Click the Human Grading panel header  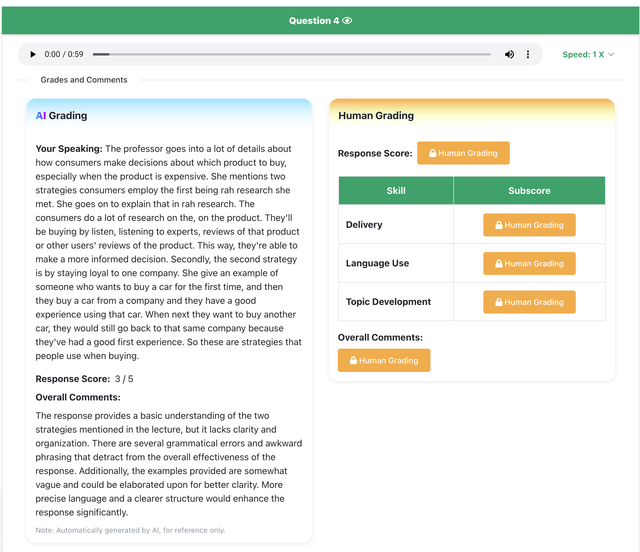point(376,115)
